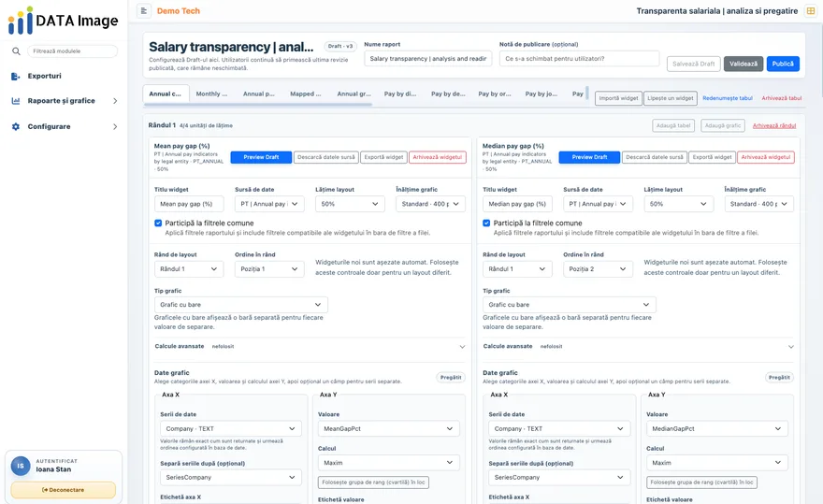Click the search magnifier icon in sidebar
This screenshot has width=823, height=504.
coord(16,50)
